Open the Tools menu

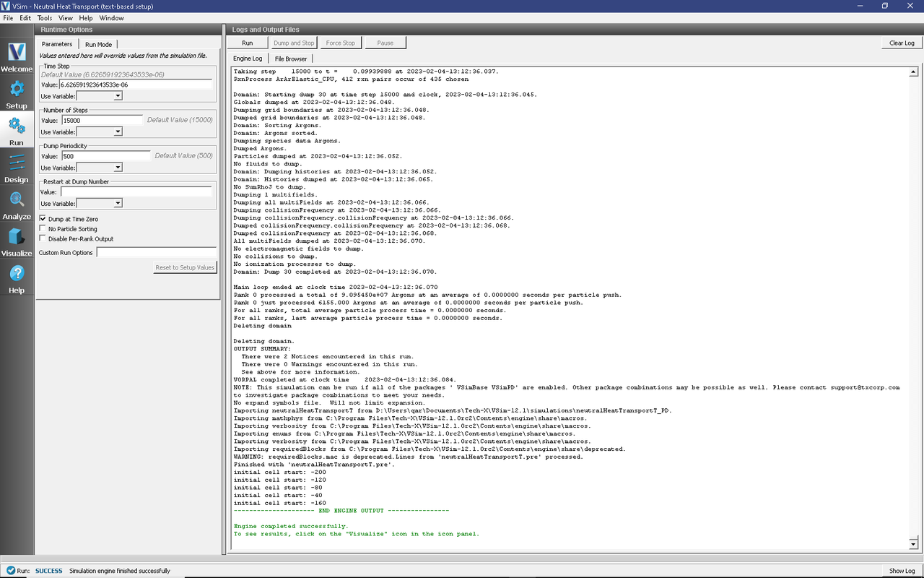pyautogui.click(x=45, y=17)
